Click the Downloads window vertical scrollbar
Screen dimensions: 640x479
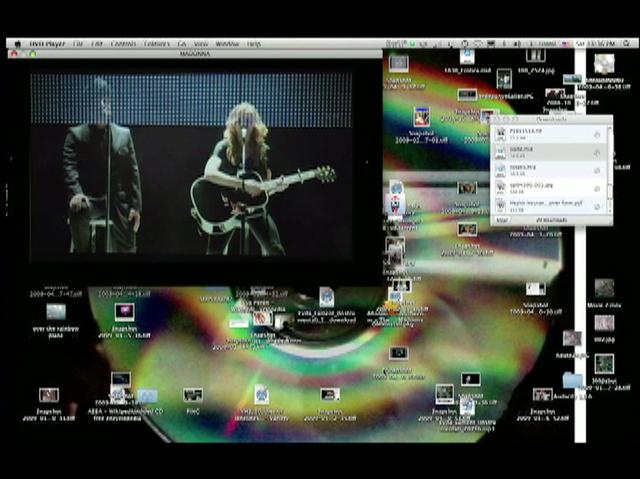[x=610, y=170]
